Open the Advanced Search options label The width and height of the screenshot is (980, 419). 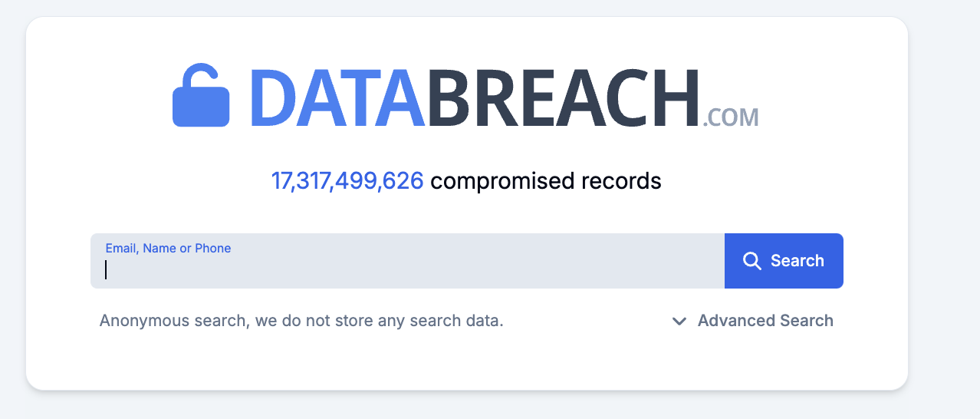pyautogui.click(x=765, y=321)
